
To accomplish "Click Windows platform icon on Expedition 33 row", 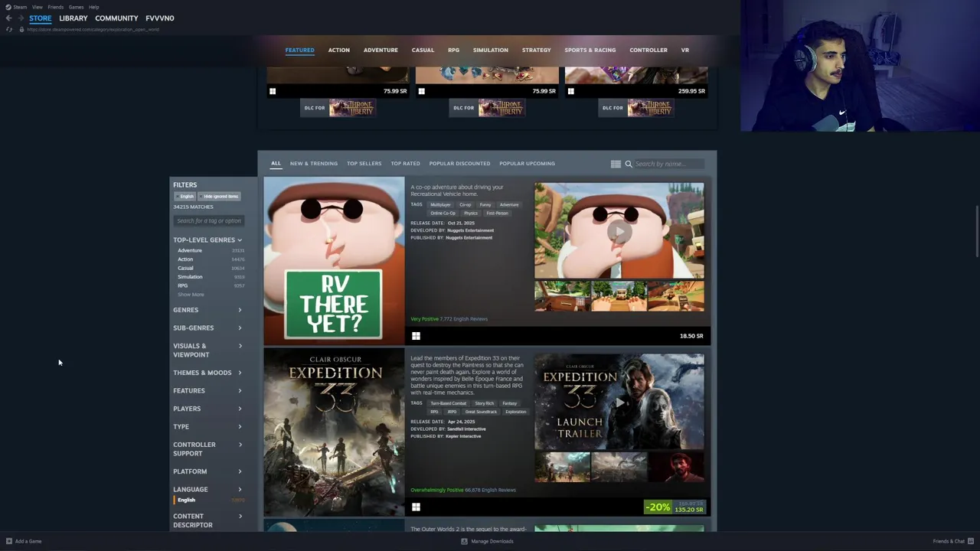I will pyautogui.click(x=416, y=507).
